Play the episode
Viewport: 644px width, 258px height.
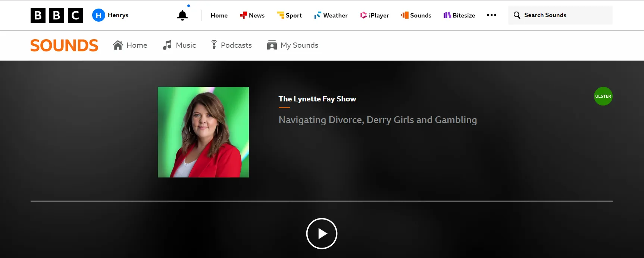[322, 233]
